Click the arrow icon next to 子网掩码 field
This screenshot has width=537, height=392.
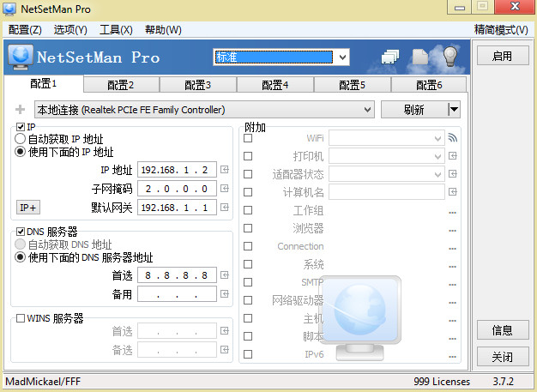224,189
